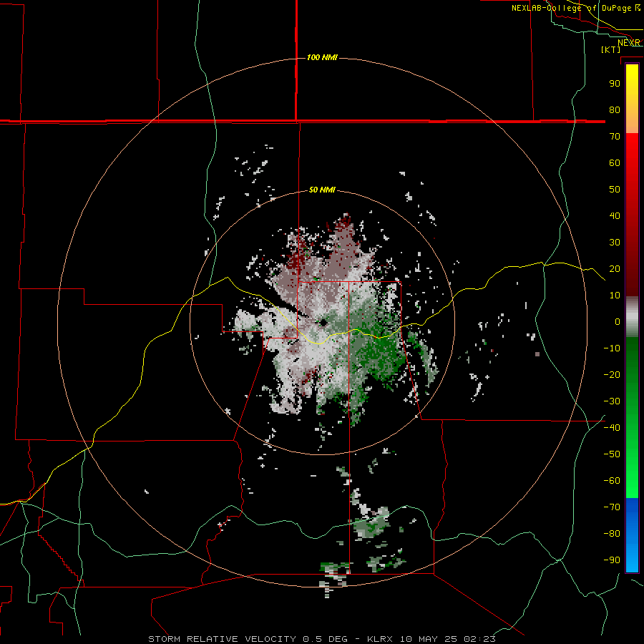This screenshot has height=644, width=644.
Task: Click the 30 value on color scale
Action: (615, 243)
